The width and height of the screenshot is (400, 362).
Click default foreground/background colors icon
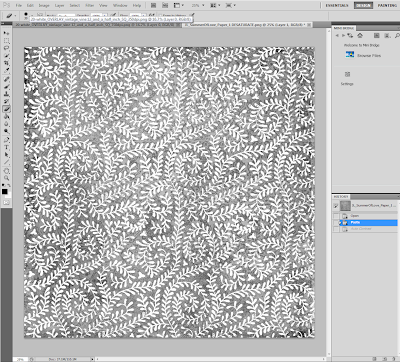[4, 185]
